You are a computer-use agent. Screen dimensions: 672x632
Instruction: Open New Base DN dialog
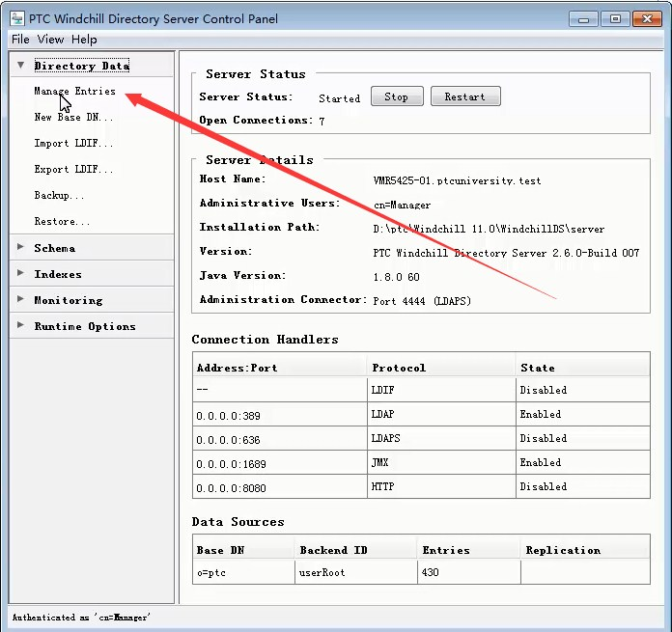[x=73, y=117]
